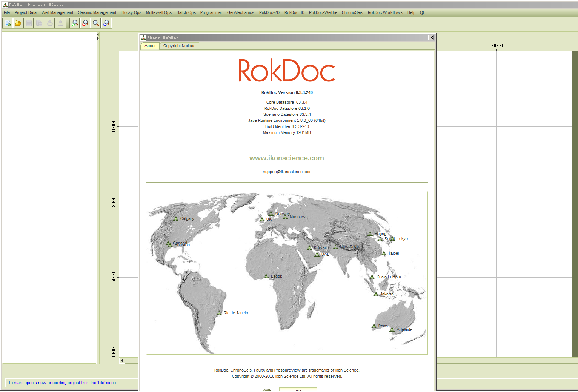The height and width of the screenshot is (392, 578).
Task: Click the RokDoc Version 6.3.3.240 text
Action: click(x=287, y=92)
